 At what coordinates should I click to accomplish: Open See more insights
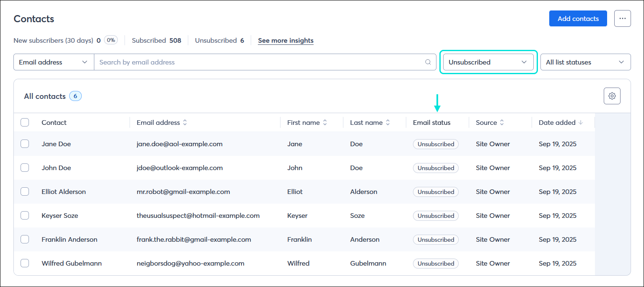pyautogui.click(x=286, y=40)
